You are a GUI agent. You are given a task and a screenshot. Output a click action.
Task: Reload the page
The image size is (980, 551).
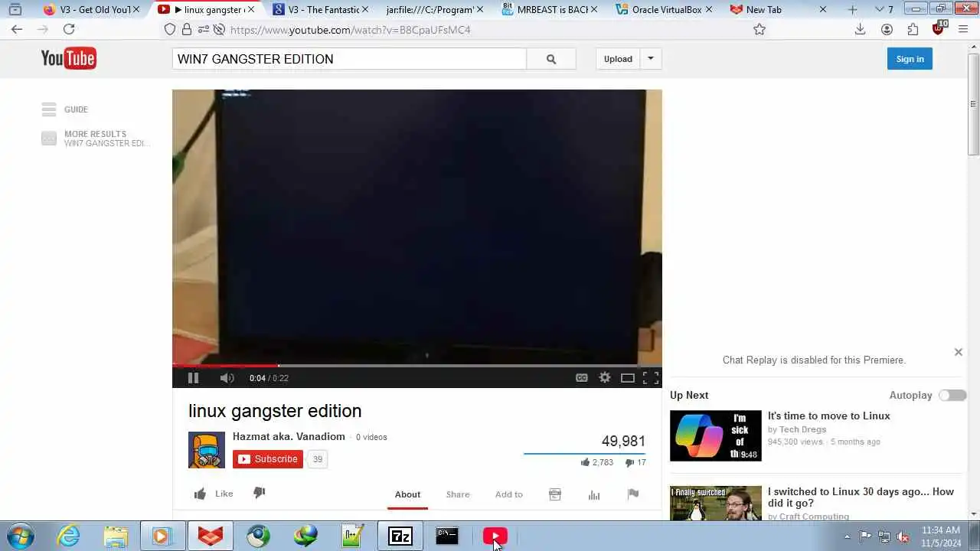[69, 29]
